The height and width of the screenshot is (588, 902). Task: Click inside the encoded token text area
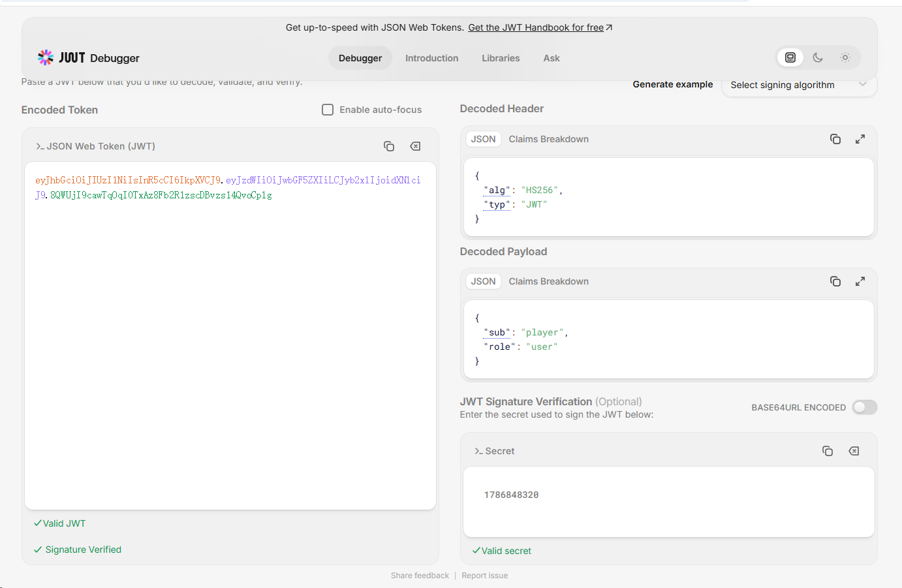click(x=230, y=335)
